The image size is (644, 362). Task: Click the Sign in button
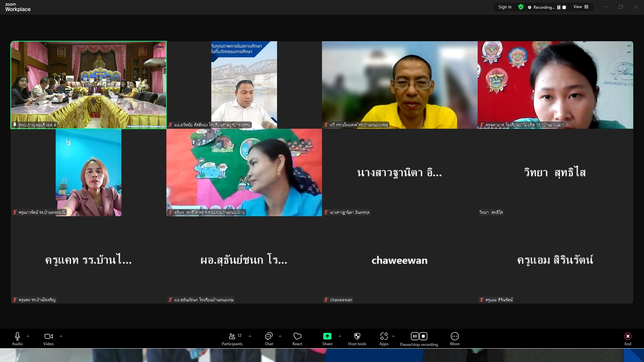505,7
